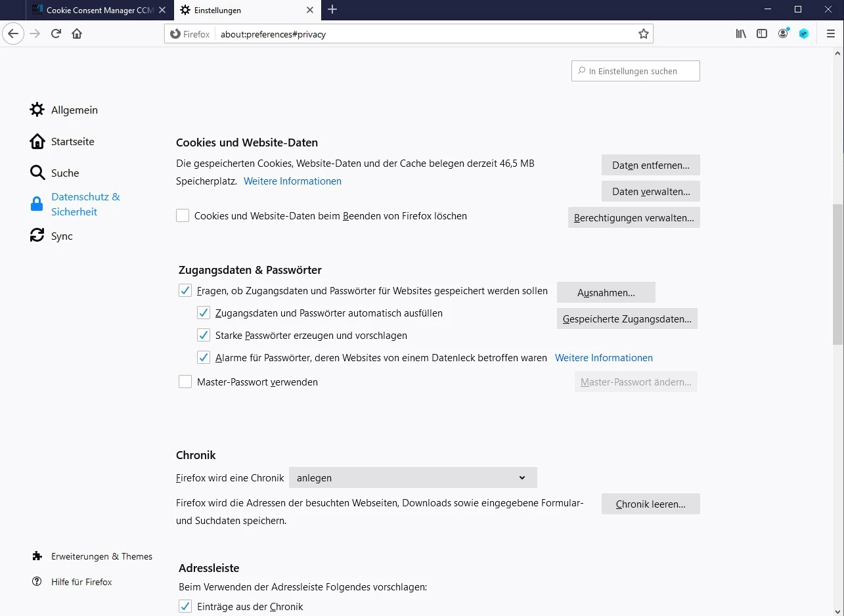
Task: Open the Allgemein settings category
Action: tap(74, 110)
